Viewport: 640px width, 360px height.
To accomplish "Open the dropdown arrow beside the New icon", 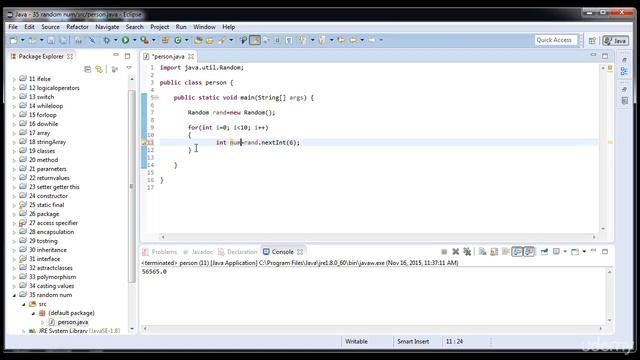I will coord(22,40).
